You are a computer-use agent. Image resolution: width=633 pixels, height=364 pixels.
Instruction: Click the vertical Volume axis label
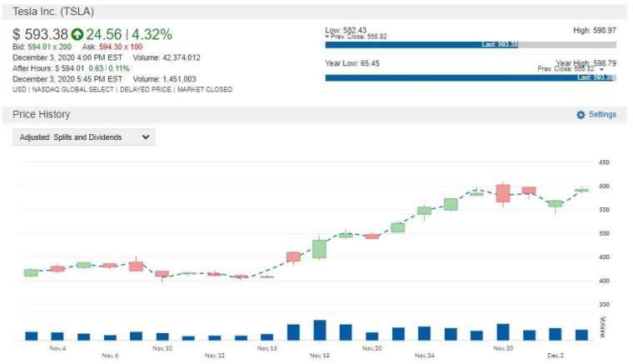(603, 327)
